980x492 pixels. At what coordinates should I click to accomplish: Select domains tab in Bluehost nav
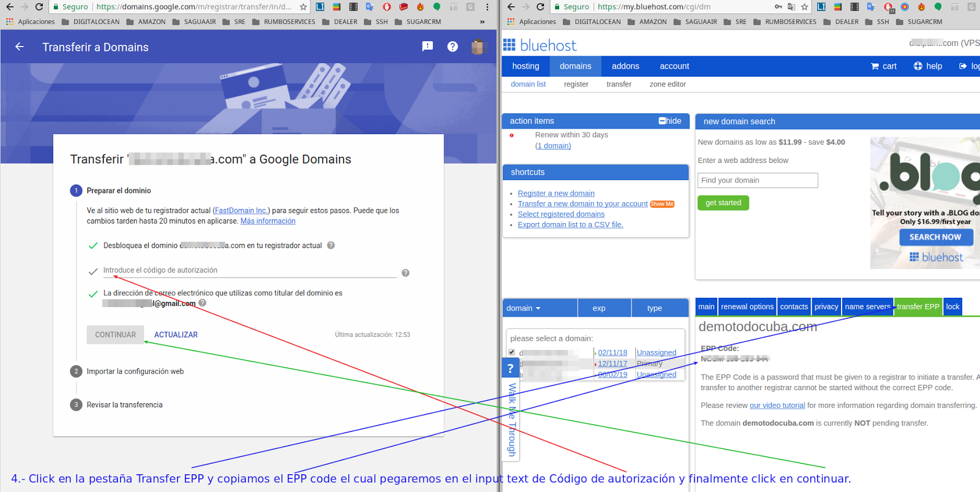point(576,66)
